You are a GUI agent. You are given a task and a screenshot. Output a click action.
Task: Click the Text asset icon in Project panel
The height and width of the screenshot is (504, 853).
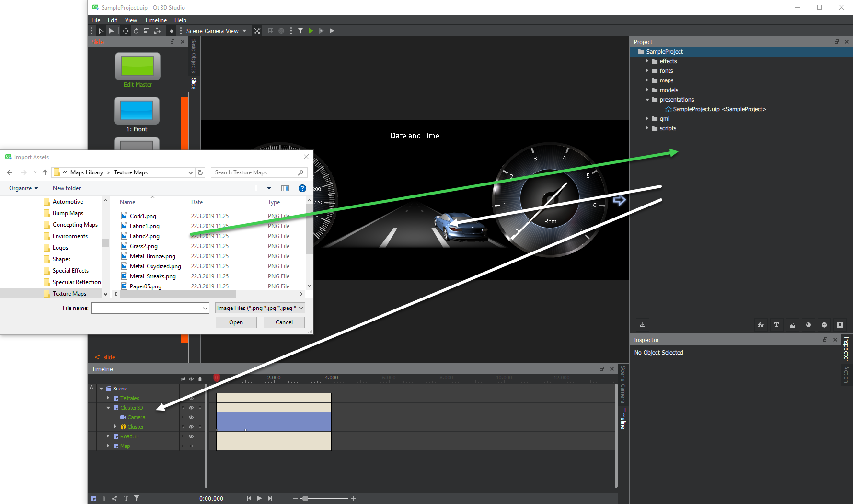point(777,325)
